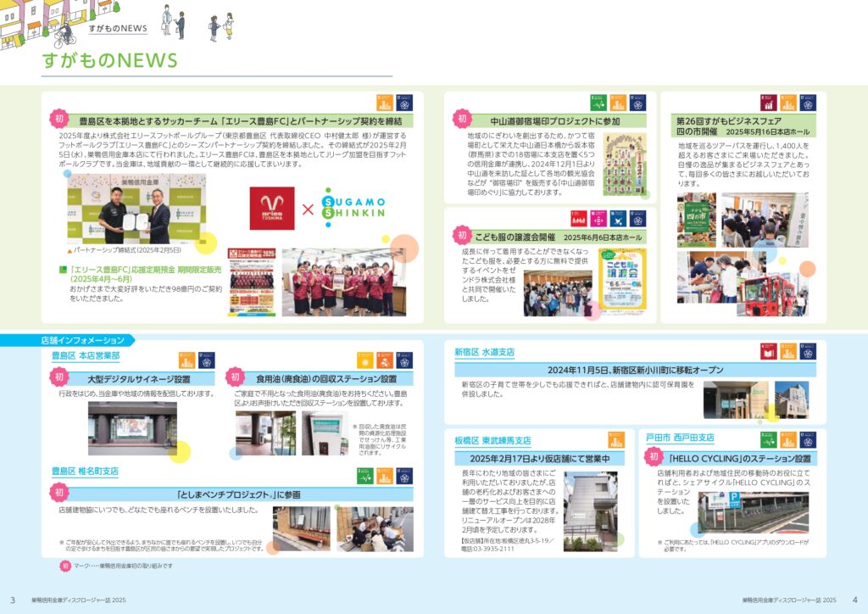Click the 2025年2月17日より仮店舗にて営業中 heading
Viewport: 868px width, 614px height.
click(x=540, y=459)
